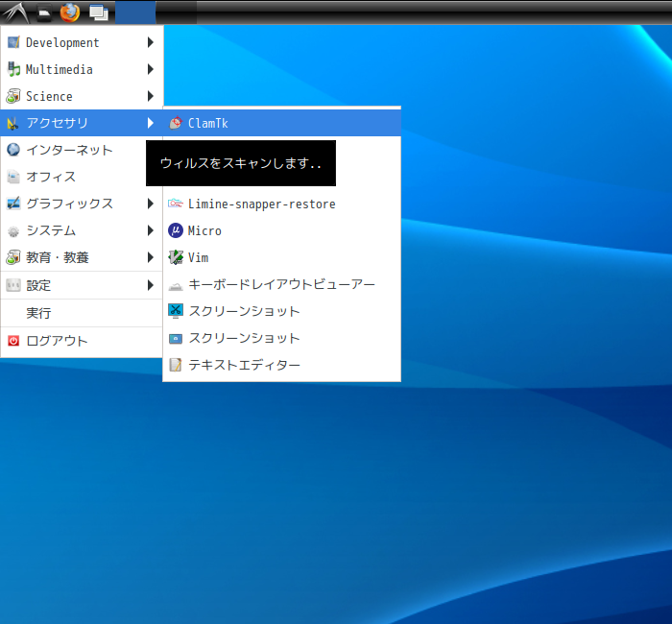Click the オフィス document icon
This screenshot has width=672, height=624.
(x=13, y=177)
